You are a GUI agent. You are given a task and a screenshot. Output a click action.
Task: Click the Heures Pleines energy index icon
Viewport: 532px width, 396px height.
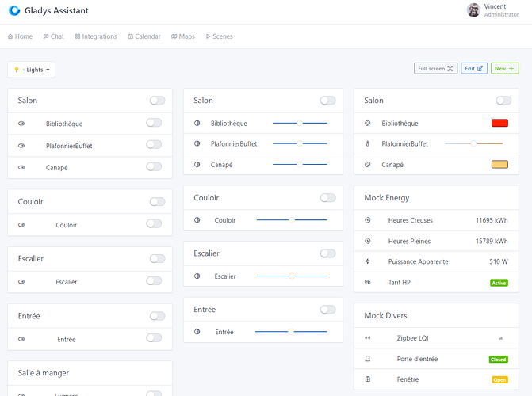[x=367, y=241]
